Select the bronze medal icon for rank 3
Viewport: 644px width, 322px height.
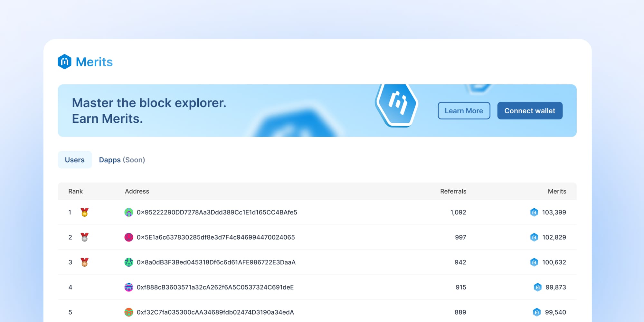pos(84,262)
